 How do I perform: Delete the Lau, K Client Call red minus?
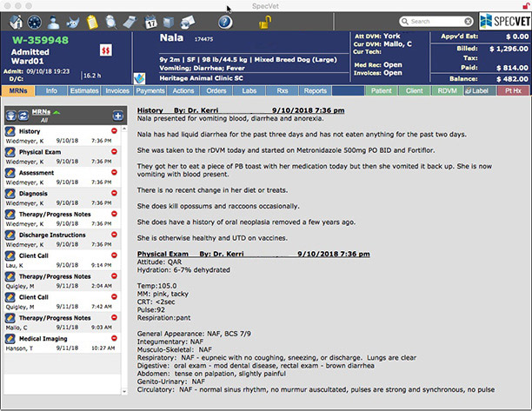pos(114,255)
